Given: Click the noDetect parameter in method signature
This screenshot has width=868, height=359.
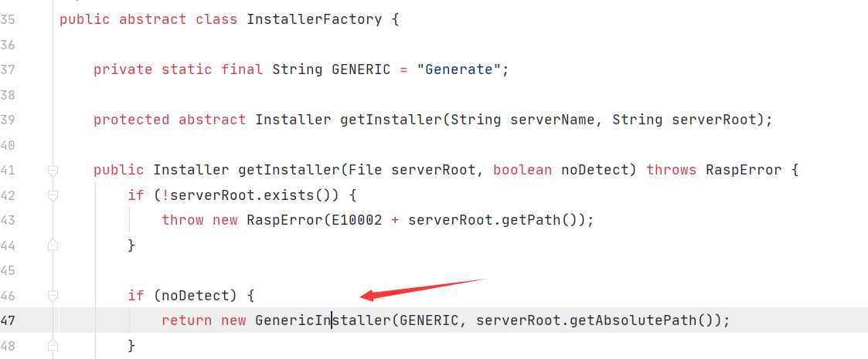Looking at the screenshot, I should click(594, 170).
